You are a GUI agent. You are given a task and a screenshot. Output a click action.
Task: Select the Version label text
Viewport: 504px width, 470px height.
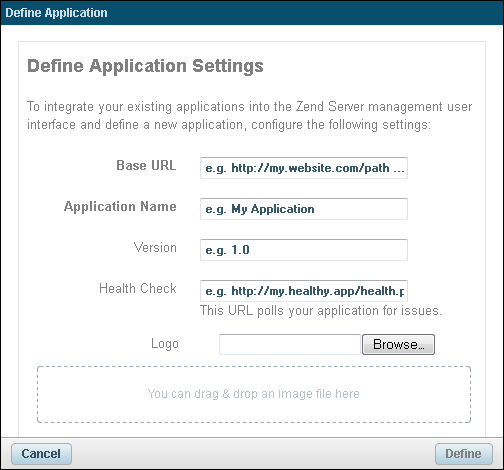(155, 248)
